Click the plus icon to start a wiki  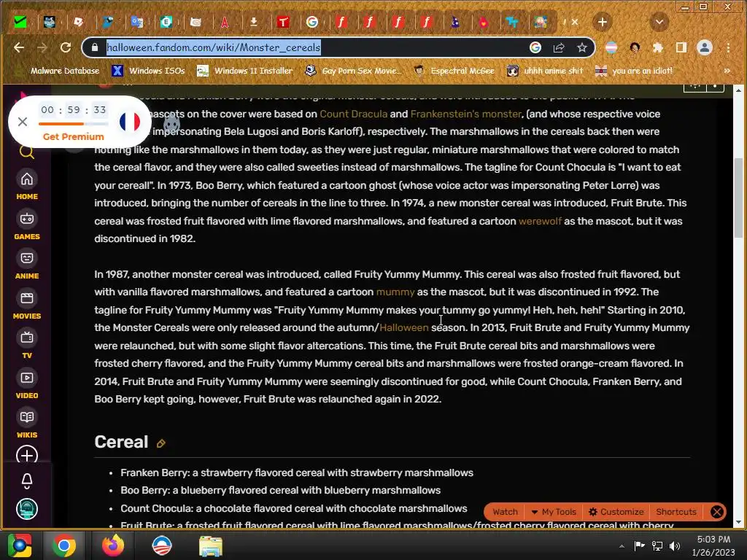point(27,454)
